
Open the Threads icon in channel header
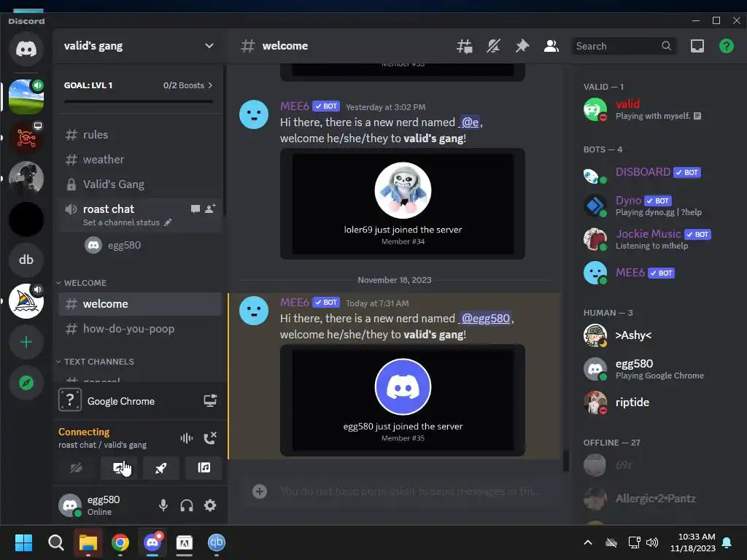tap(464, 46)
